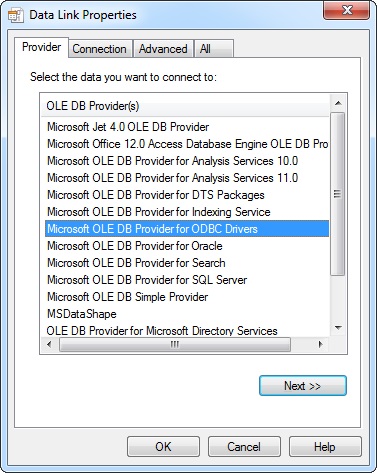Click the Data Link Properties title icon
The width and height of the screenshot is (377, 473).
15,15
